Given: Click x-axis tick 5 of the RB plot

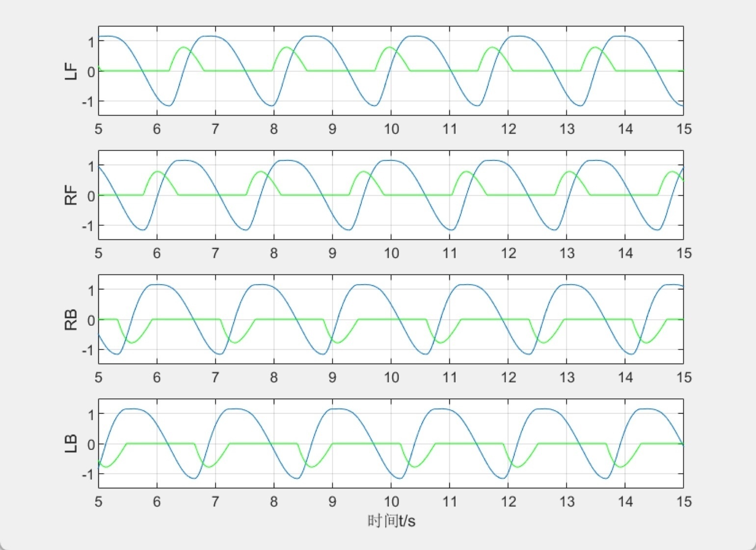Looking at the screenshot, I should 99,378.
